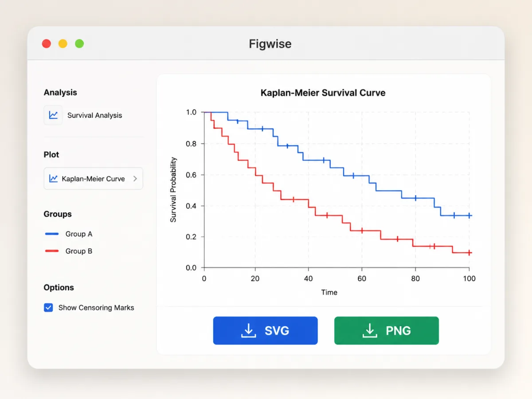Image resolution: width=532 pixels, height=399 pixels.
Task: Click the Kaplan-Meier Curve chart icon
Action: (x=53, y=179)
